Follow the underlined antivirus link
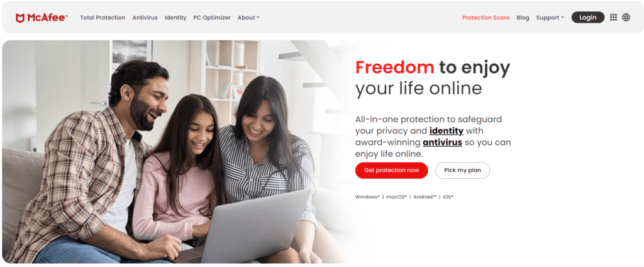Viewport: 644px width, 267px height. (442, 143)
